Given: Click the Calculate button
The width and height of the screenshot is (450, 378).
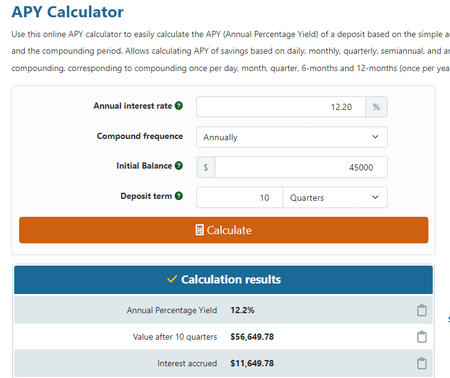Looking at the screenshot, I should [x=224, y=230].
